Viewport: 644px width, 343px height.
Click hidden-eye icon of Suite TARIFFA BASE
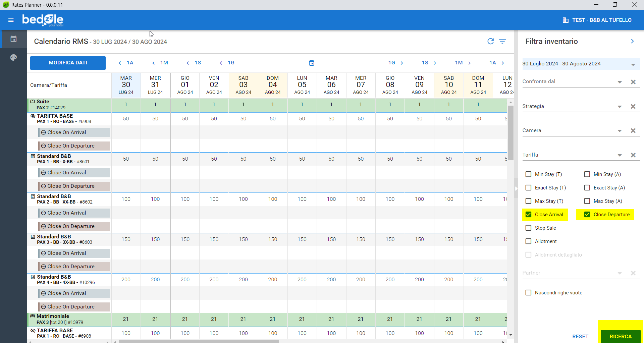tap(33, 116)
